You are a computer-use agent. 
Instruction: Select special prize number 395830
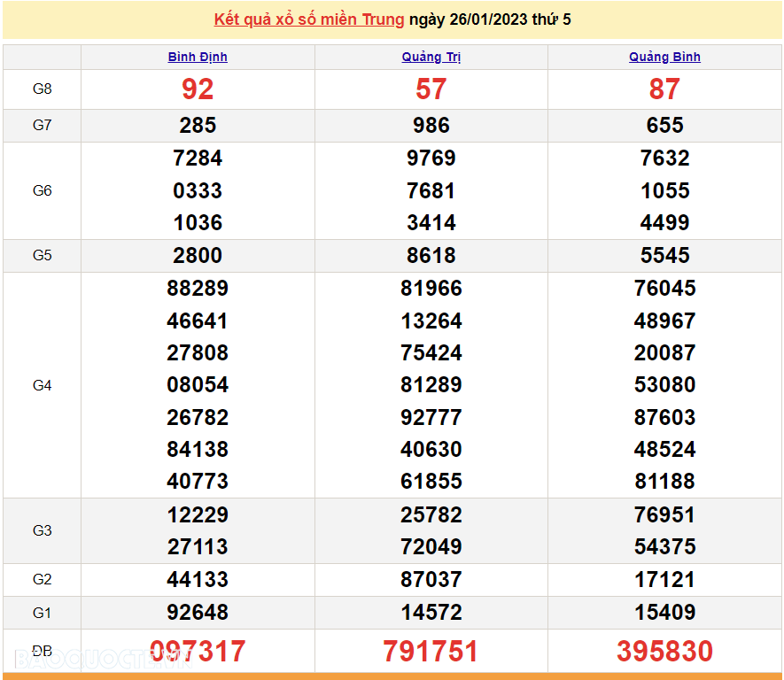tap(664, 652)
